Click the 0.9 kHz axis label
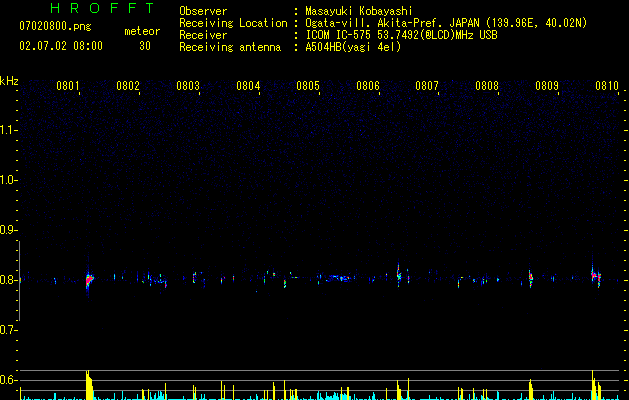This screenshot has height=400, width=629. click(8, 230)
